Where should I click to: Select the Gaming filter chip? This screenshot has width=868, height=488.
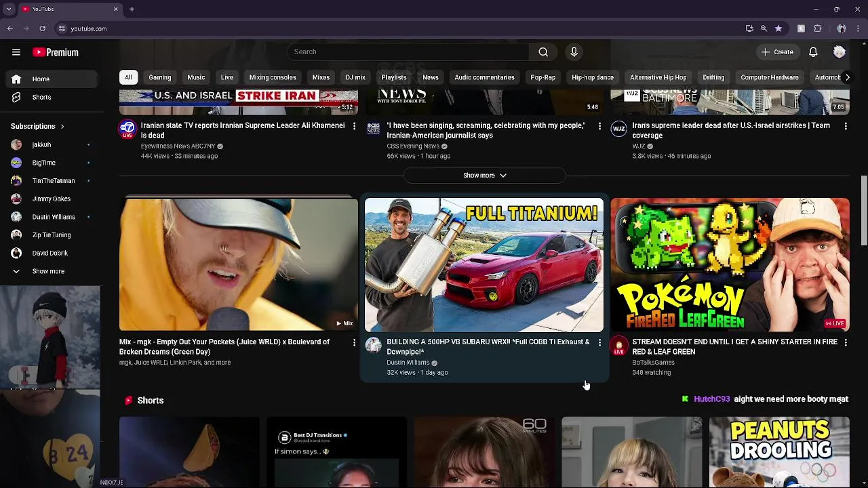tap(160, 77)
